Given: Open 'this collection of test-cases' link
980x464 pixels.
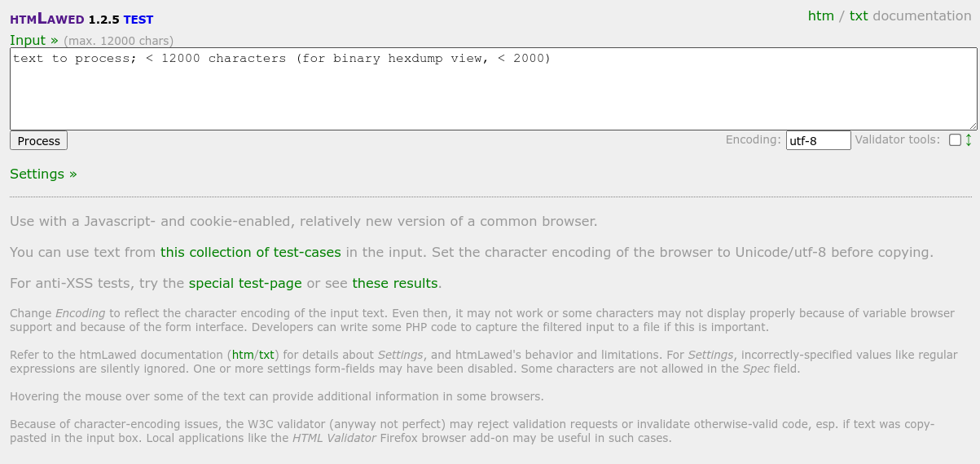Looking at the screenshot, I should [x=250, y=252].
